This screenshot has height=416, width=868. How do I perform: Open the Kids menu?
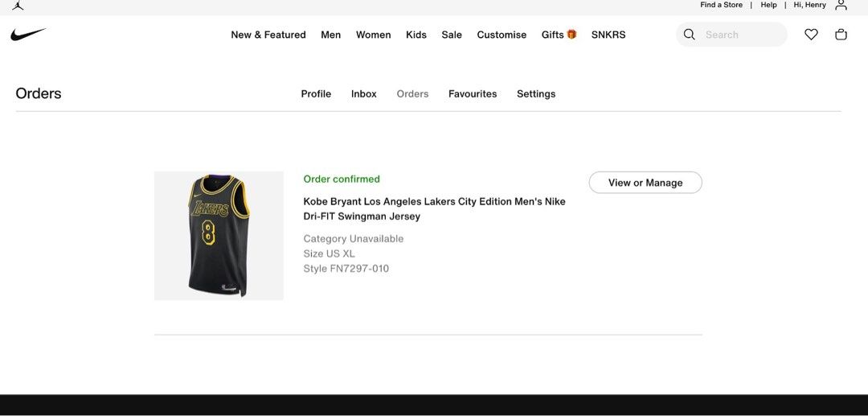pyautogui.click(x=416, y=35)
